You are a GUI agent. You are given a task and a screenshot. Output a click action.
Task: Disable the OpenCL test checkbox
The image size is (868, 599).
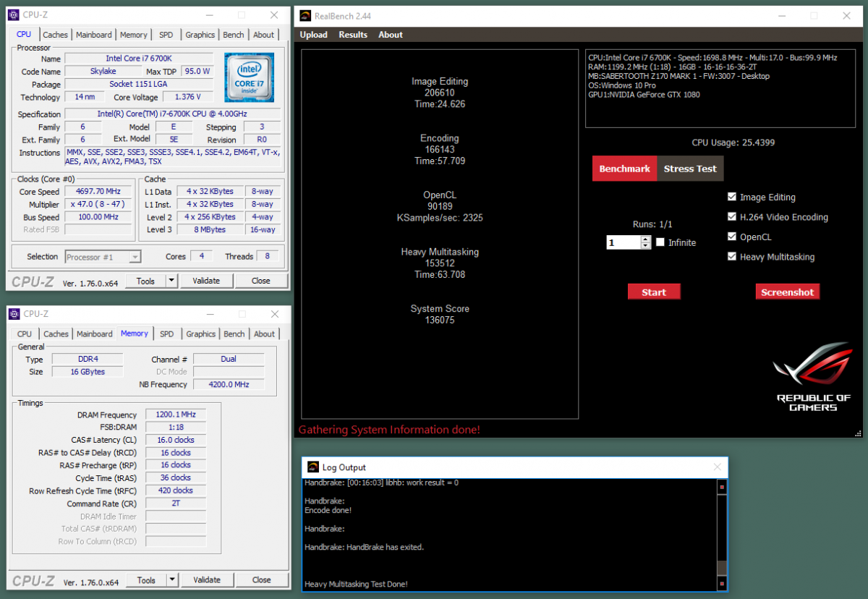732,237
